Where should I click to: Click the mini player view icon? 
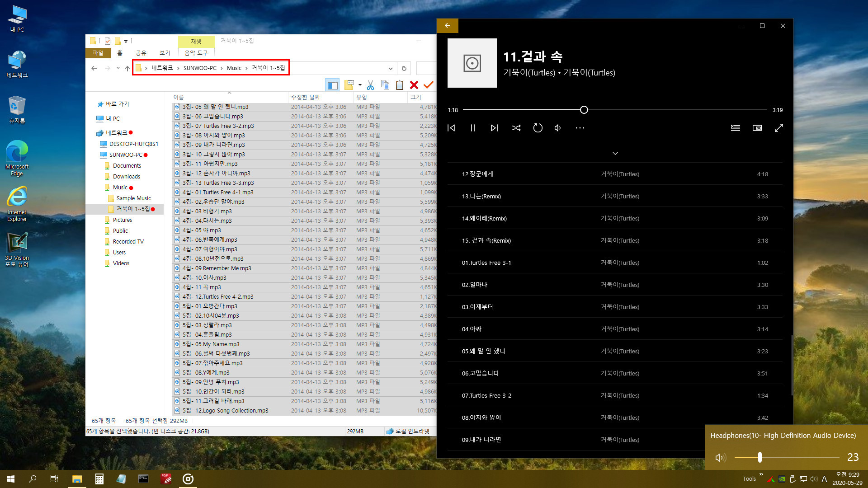coord(757,127)
